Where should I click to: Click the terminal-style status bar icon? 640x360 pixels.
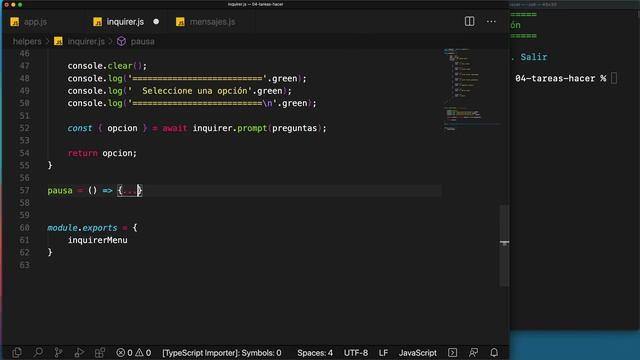click(452, 352)
